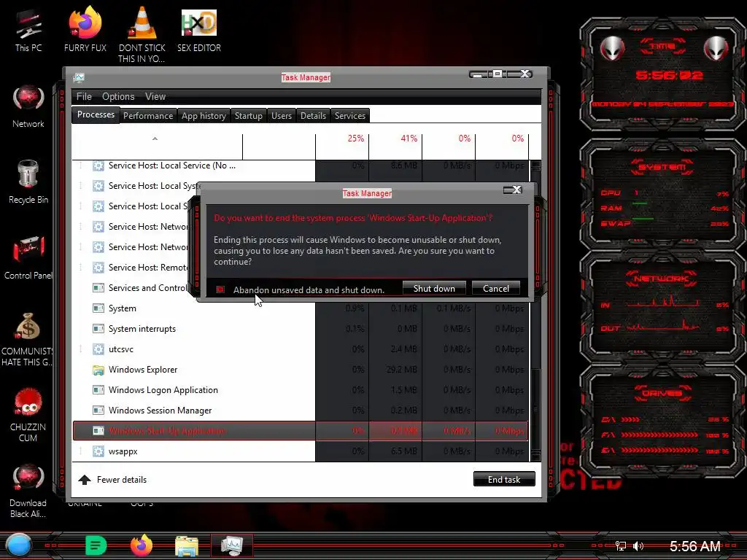This screenshot has height=560, width=747.
Task: Click the End task button
Action: point(504,479)
